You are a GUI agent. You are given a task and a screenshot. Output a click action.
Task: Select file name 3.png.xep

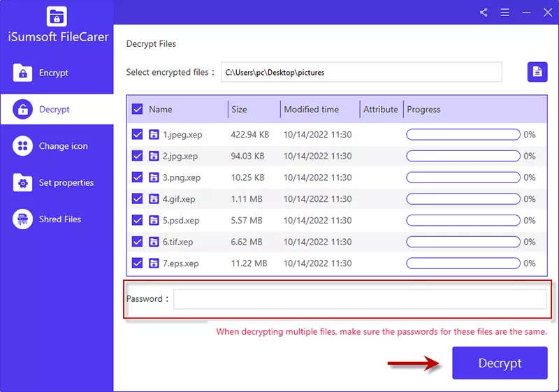point(182,177)
